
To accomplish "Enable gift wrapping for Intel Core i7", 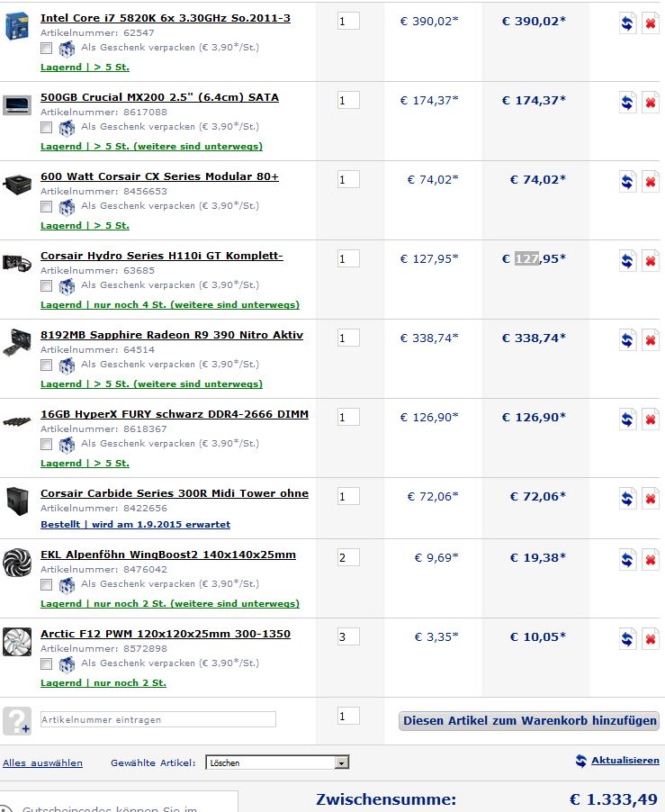I will point(47,50).
